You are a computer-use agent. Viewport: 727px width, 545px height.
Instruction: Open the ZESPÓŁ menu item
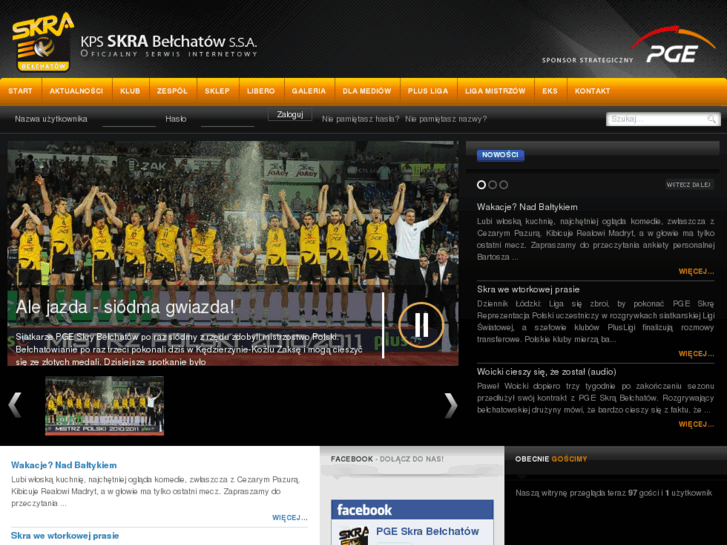172,91
